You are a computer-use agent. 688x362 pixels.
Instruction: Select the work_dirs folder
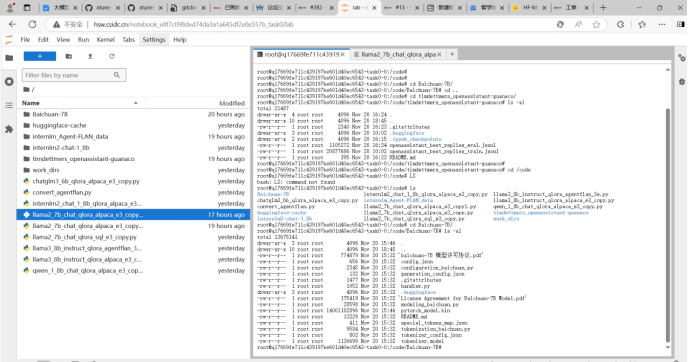[x=133, y=170]
